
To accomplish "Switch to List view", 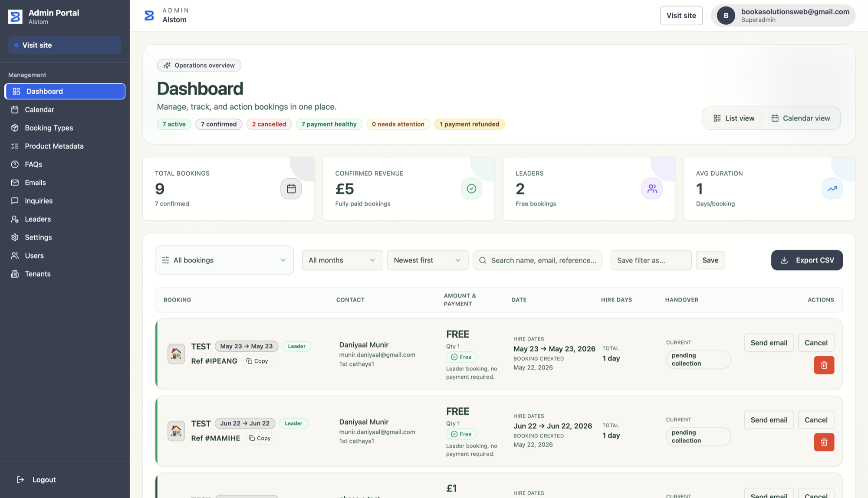I will point(734,118).
